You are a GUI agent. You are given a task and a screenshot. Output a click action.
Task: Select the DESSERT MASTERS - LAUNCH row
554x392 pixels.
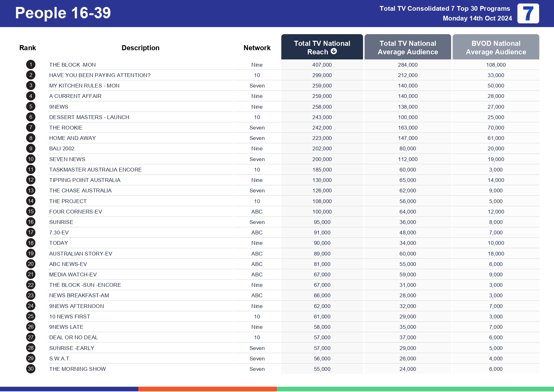coord(89,117)
